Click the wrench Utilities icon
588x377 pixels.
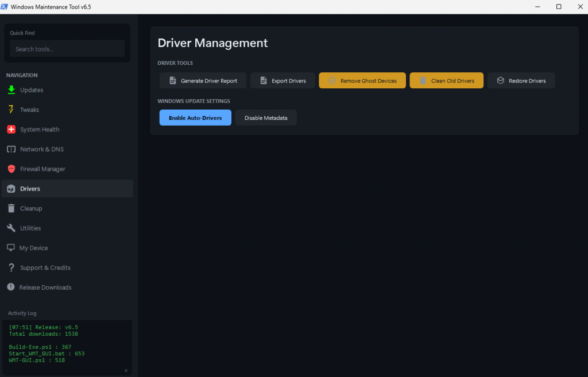pos(11,228)
